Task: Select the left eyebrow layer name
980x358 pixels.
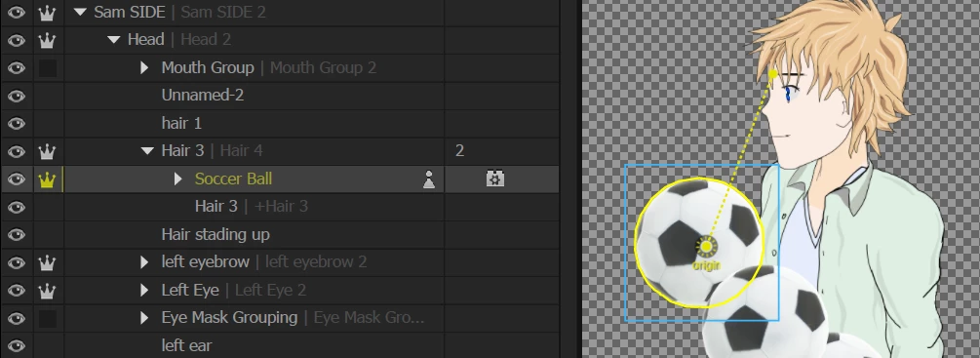Action: [x=205, y=261]
